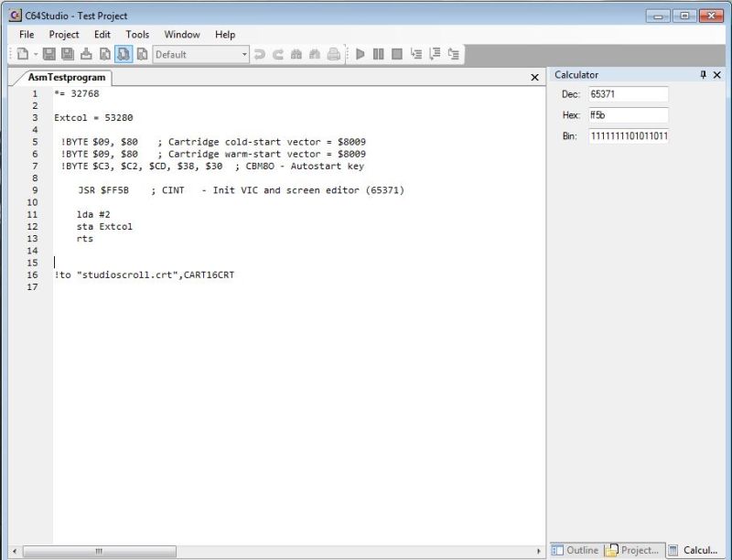Close the AsmTestprogram editor tab

pyautogui.click(x=535, y=78)
